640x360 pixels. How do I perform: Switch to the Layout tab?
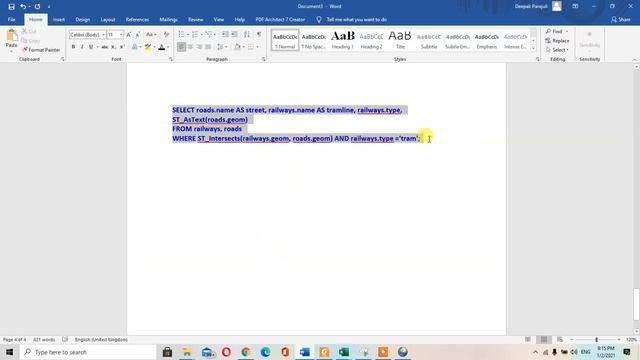click(x=108, y=20)
